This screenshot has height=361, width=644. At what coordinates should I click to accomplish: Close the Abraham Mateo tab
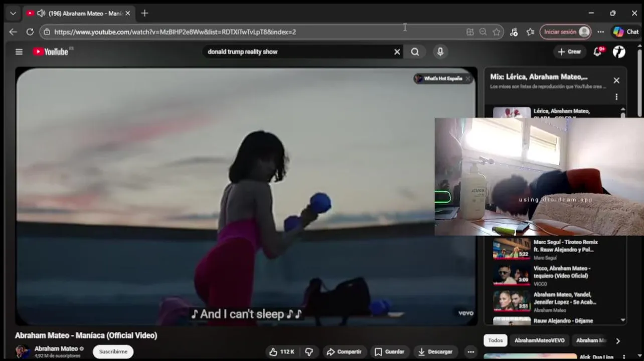pyautogui.click(x=128, y=13)
